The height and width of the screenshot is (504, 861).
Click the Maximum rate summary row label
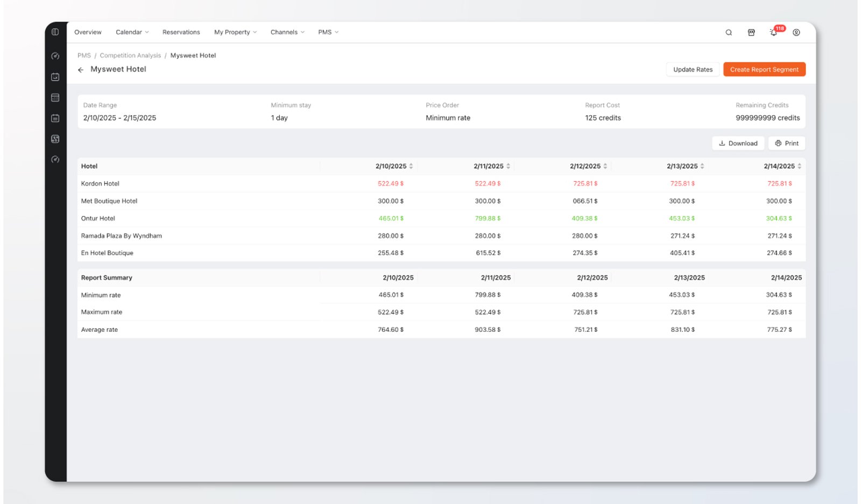pyautogui.click(x=102, y=312)
